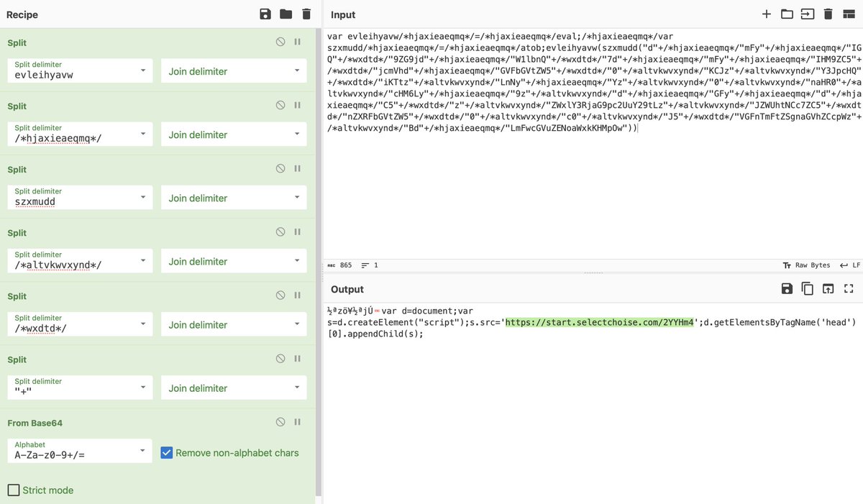
Task: Open split delimiter dropdown for "+"
Action: [x=143, y=386]
